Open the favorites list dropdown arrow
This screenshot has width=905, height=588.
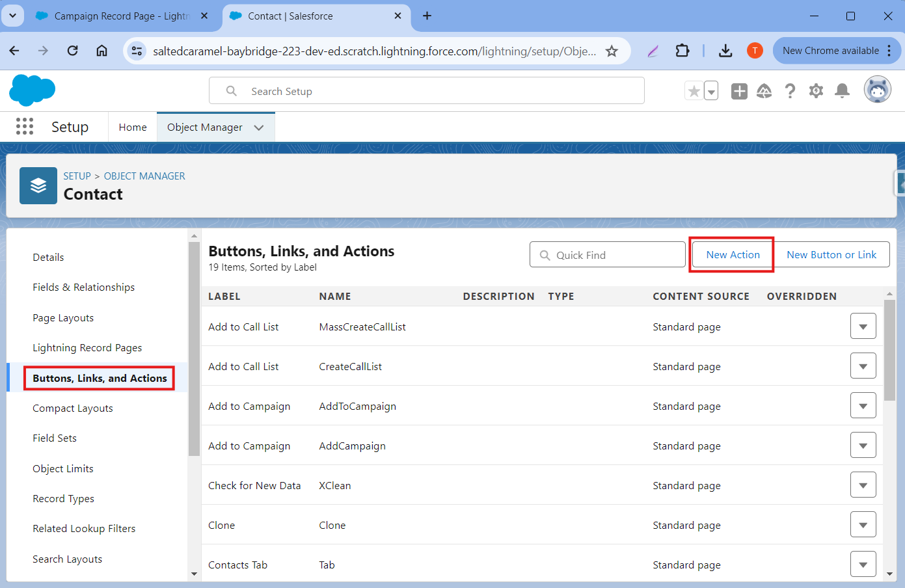[711, 91]
